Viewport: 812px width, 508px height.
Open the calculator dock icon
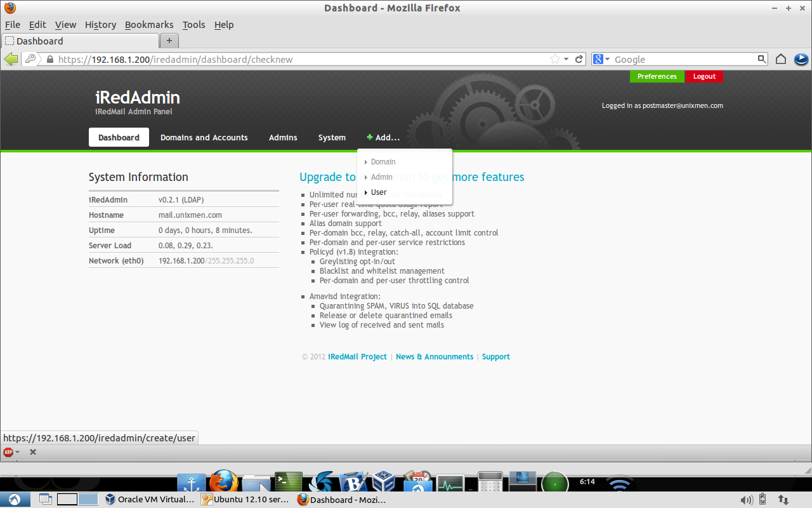490,483
